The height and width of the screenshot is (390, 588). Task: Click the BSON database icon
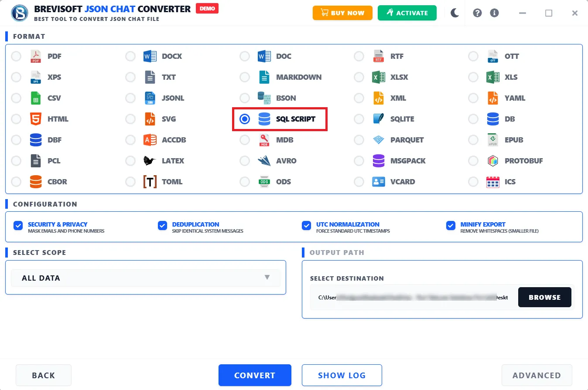tap(264, 98)
